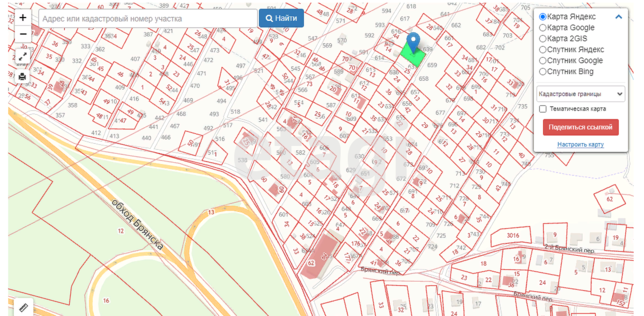
Task: Click the обход Брянска road label
Action: click(x=138, y=225)
